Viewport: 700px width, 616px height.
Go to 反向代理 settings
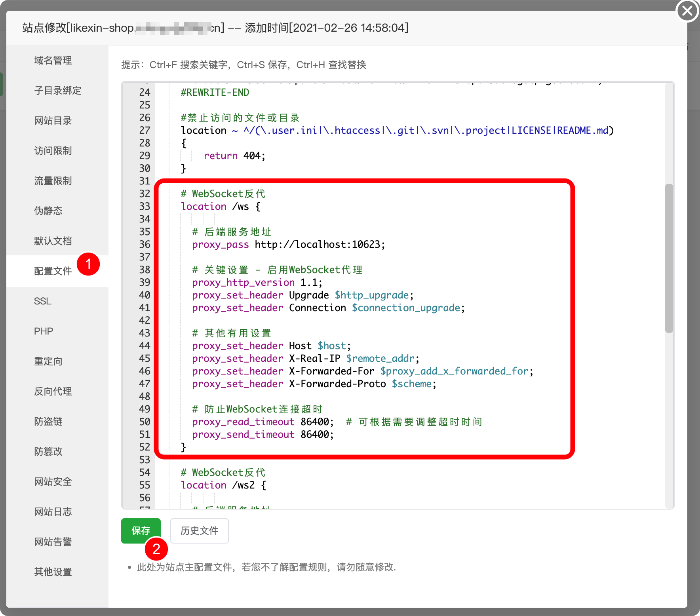point(53,392)
